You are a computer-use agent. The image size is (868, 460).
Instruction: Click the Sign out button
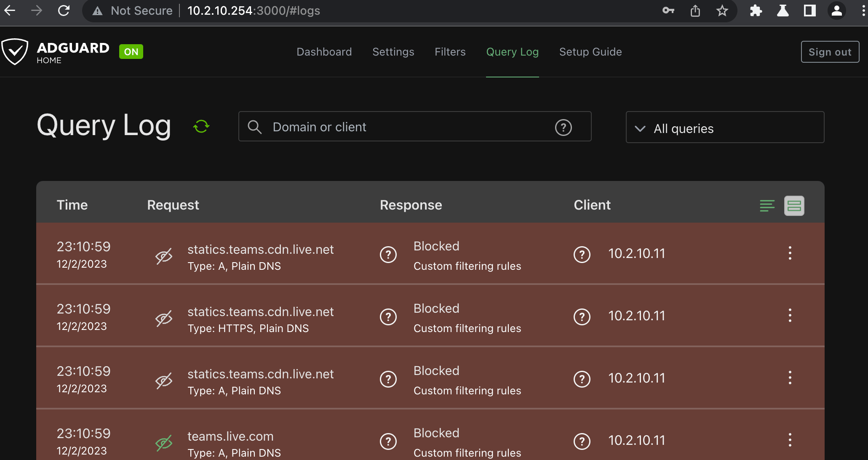tap(830, 52)
